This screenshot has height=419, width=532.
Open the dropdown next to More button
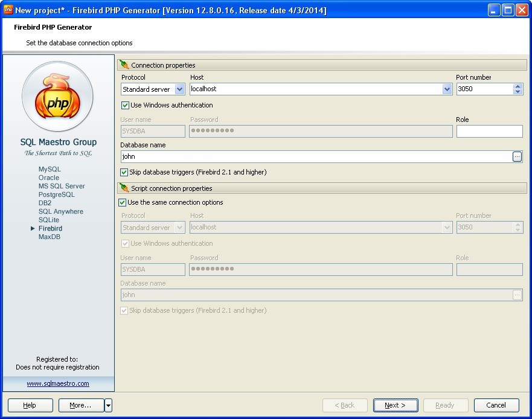coord(107,405)
